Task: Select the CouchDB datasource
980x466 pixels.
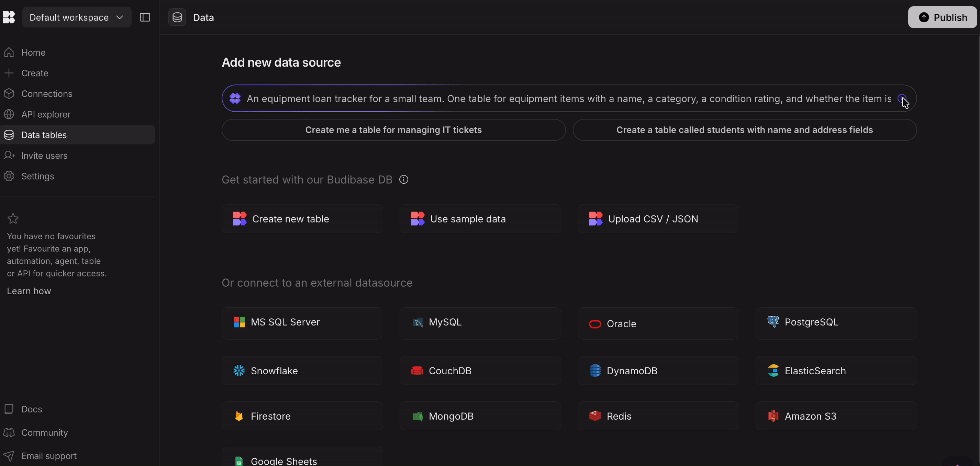Action: click(480, 371)
